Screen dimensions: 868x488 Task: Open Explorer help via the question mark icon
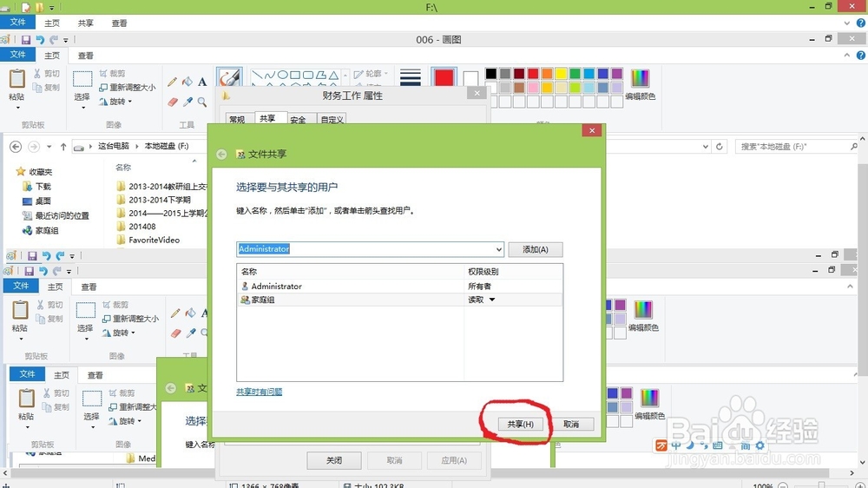pyautogui.click(x=861, y=23)
